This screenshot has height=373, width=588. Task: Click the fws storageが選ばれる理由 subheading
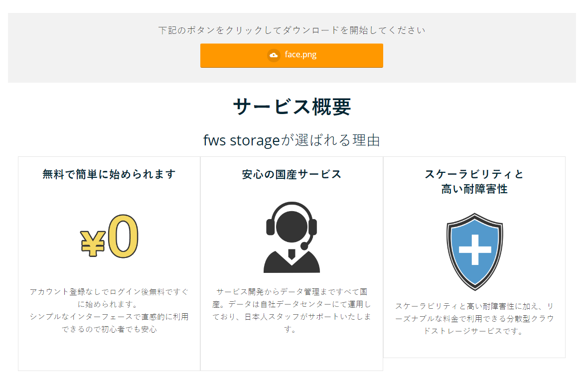pyautogui.click(x=292, y=140)
